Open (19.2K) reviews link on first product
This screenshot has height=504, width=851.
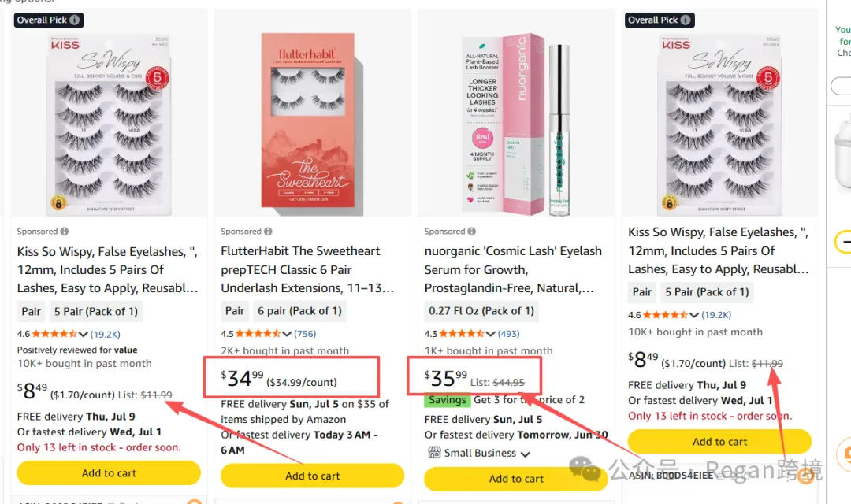106,334
